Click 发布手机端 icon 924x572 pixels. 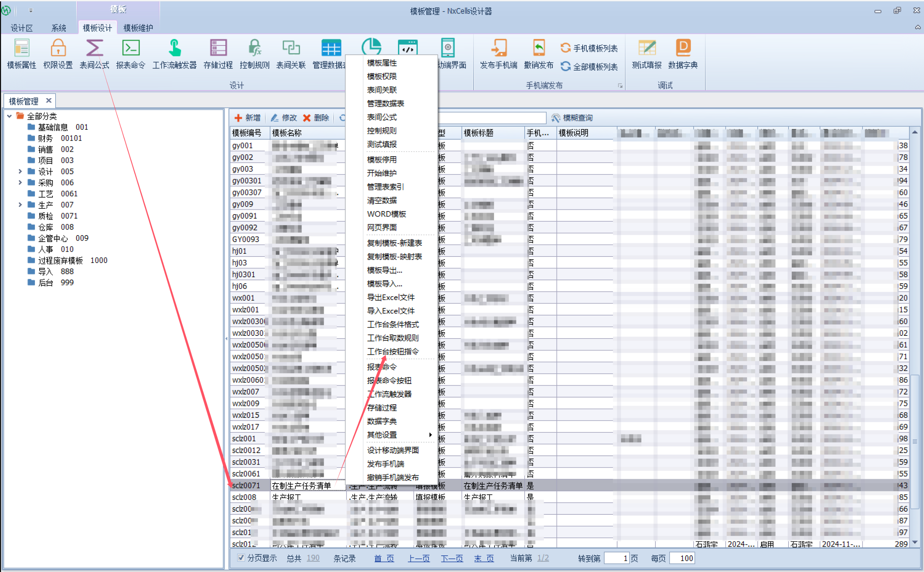[x=498, y=48]
